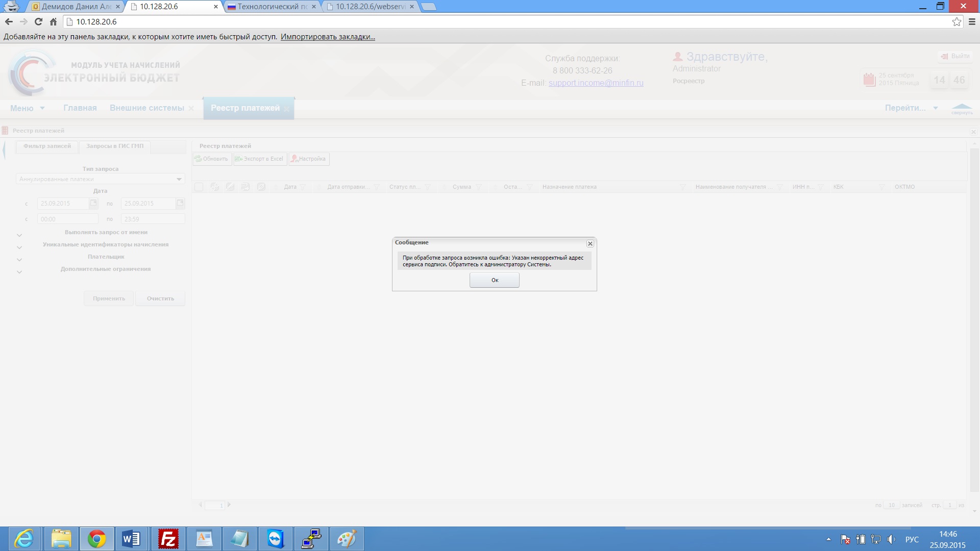Close the Реестр платежей navigation tab
The image size is (980, 551).
(286, 109)
